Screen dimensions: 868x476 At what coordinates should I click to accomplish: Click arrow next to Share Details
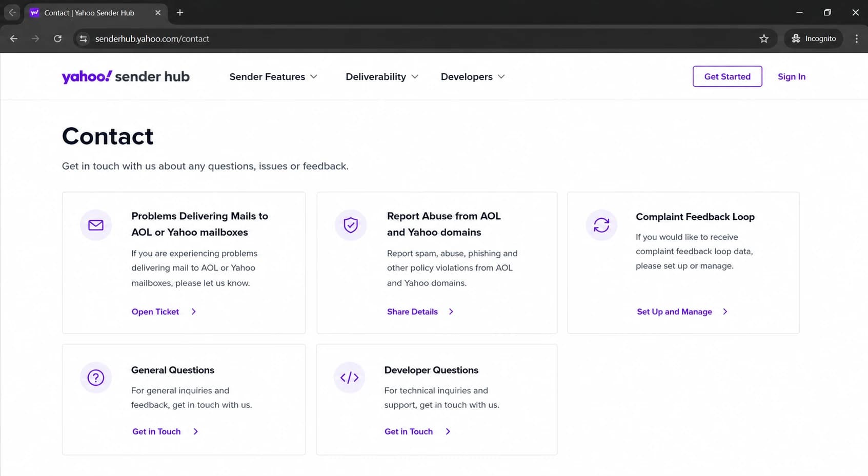(451, 312)
